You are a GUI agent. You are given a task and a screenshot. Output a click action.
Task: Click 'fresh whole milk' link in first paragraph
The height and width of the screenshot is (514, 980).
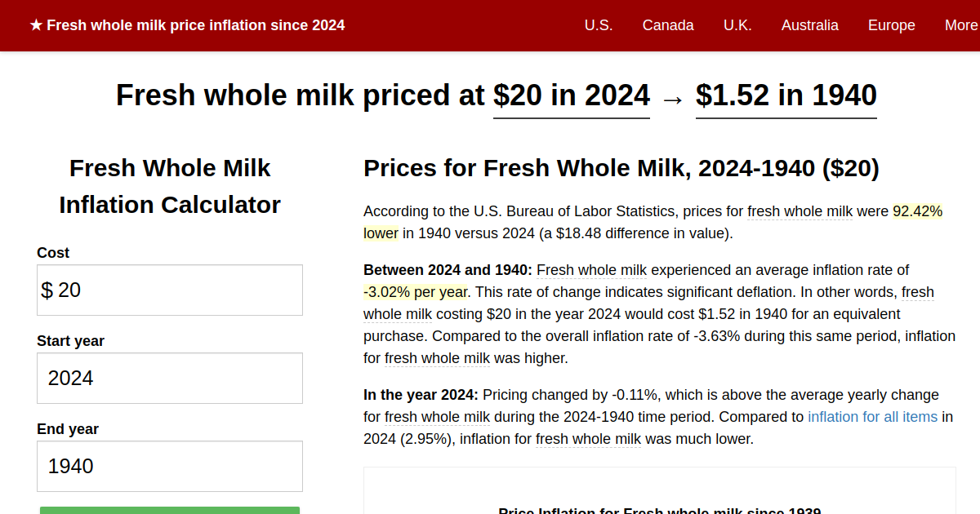click(800, 211)
